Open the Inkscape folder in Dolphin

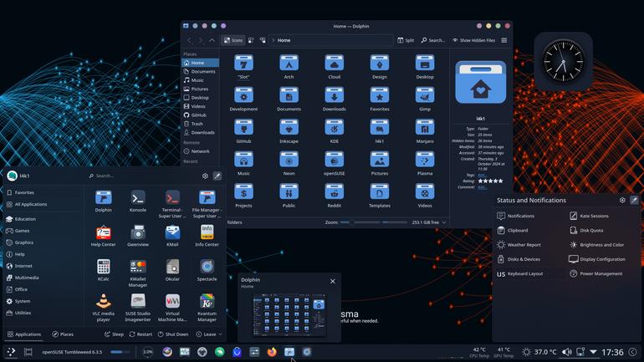289,131
